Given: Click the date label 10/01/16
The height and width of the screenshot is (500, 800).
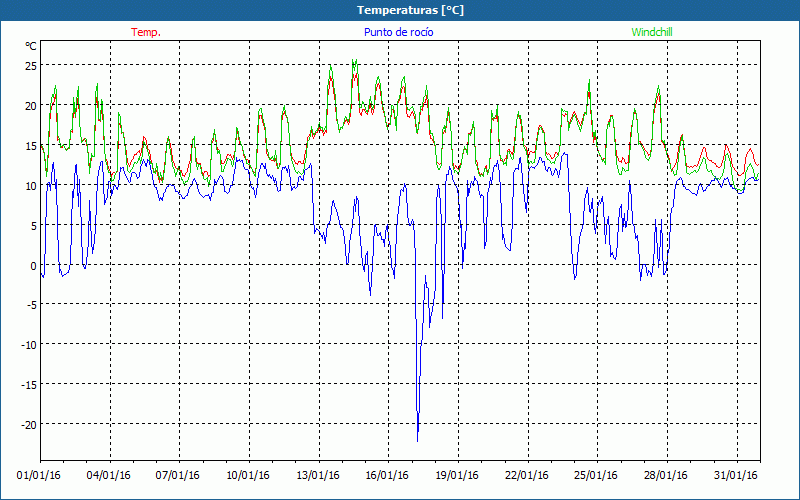Looking at the screenshot, I should (x=248, y=476).
